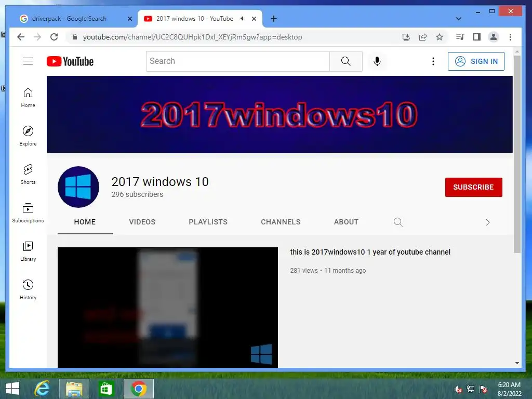
Task: Click Chrome icon in taskbar
Action: coord(138,389)
